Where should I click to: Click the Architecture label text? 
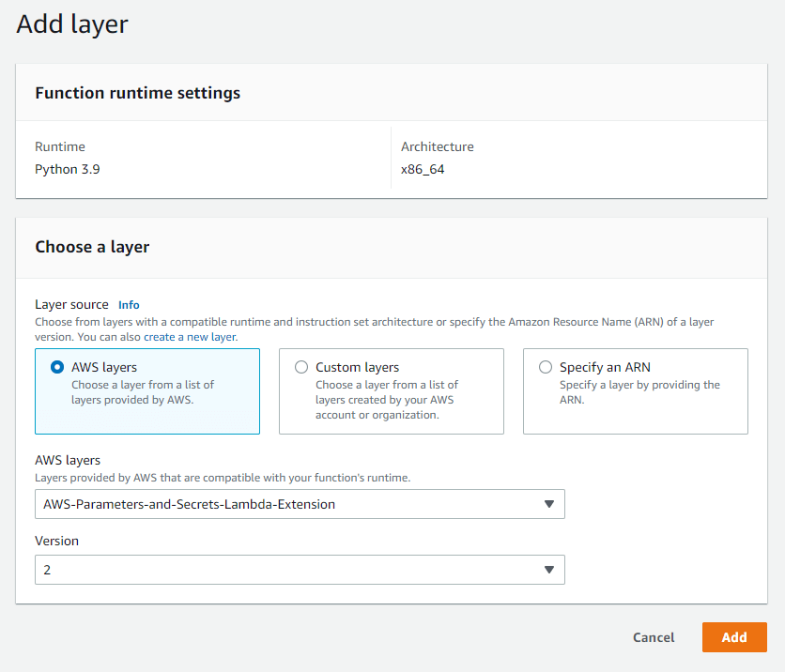click(437, 146)
